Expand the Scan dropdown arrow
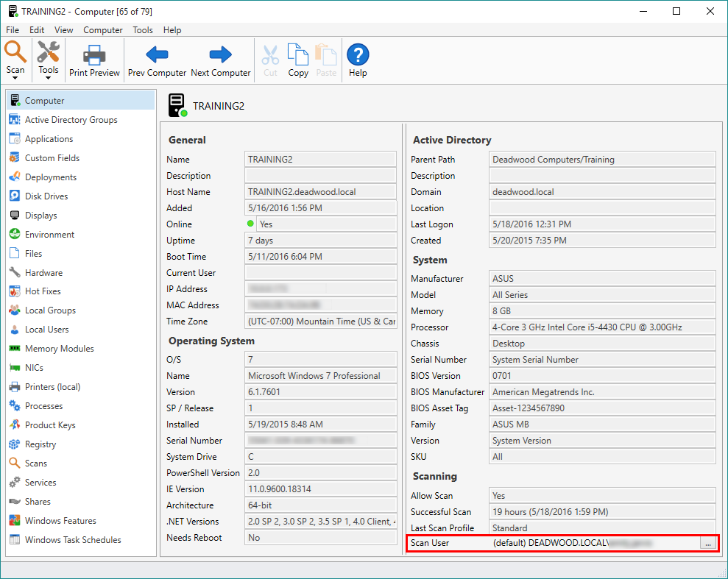The height and width of the screenshot is (579, 728). (15, 78)
